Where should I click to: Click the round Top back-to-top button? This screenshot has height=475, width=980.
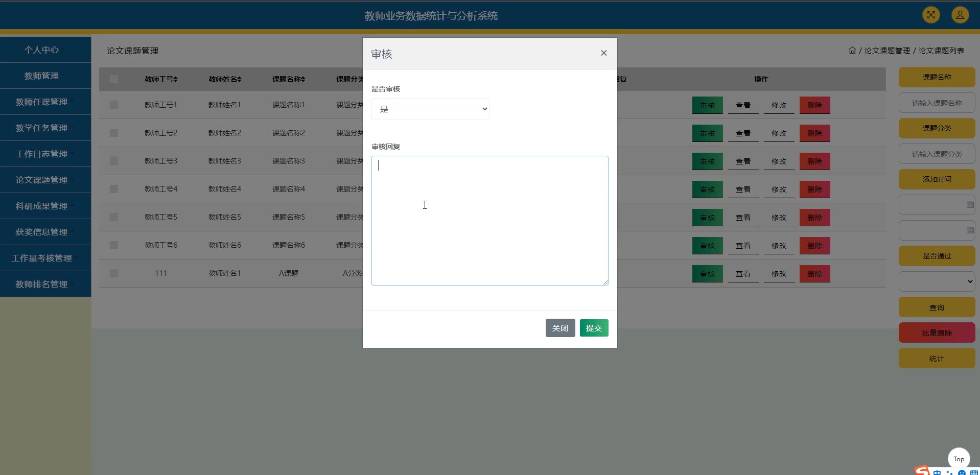[959, 459]
